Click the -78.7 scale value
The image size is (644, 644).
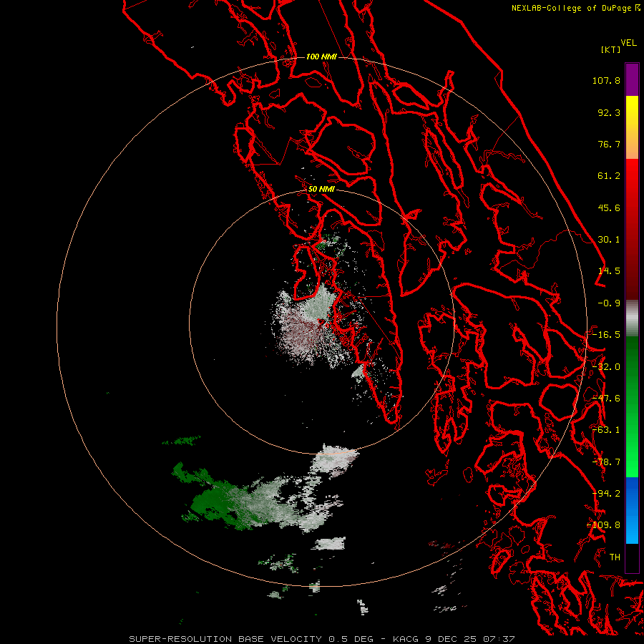click(606, 462)
